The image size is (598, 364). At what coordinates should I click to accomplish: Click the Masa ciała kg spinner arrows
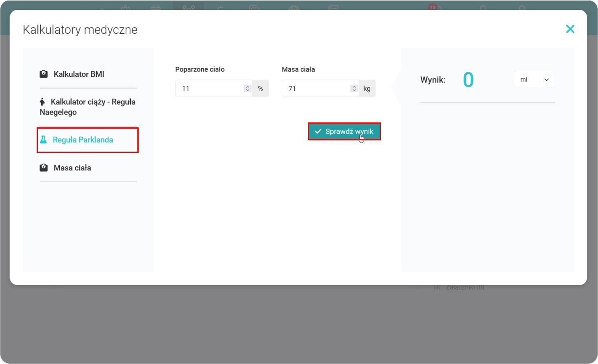pyautogui.click(x=354, y=88)
